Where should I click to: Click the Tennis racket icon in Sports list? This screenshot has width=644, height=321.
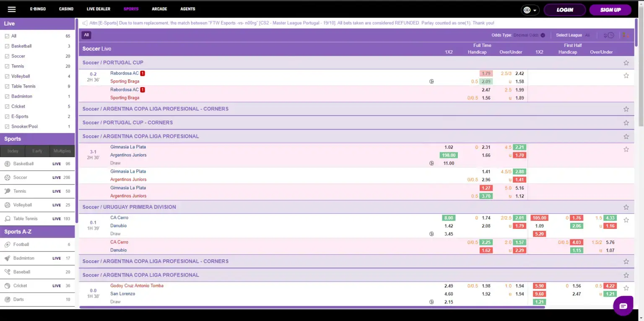(x=7, y=191)
